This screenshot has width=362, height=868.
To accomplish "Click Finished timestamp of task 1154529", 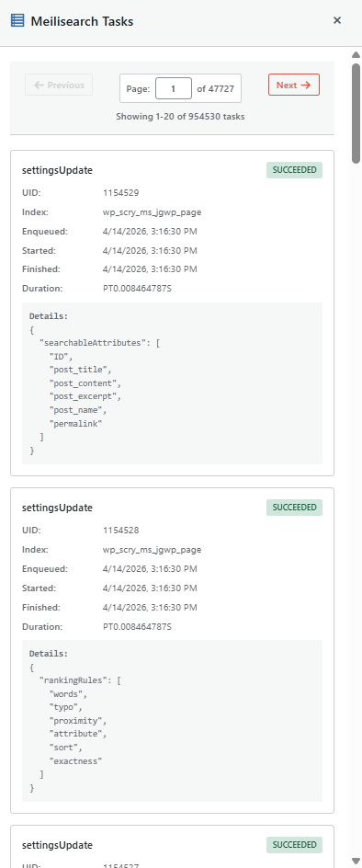I will (x=150, y=269).
